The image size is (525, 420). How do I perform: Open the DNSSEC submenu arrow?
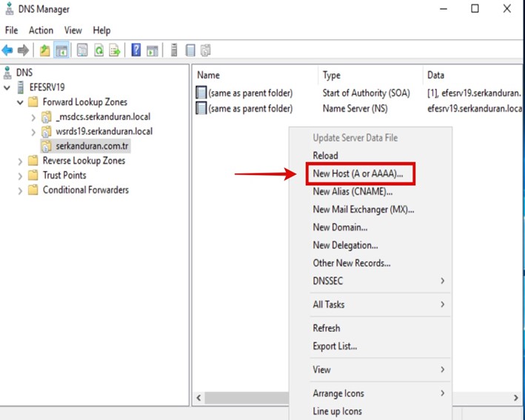(x=443, y=281)
